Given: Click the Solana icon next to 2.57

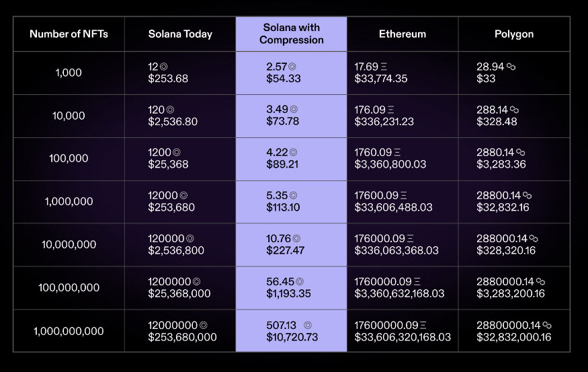Looking at the screenshot, I should (x=292, y=67).
